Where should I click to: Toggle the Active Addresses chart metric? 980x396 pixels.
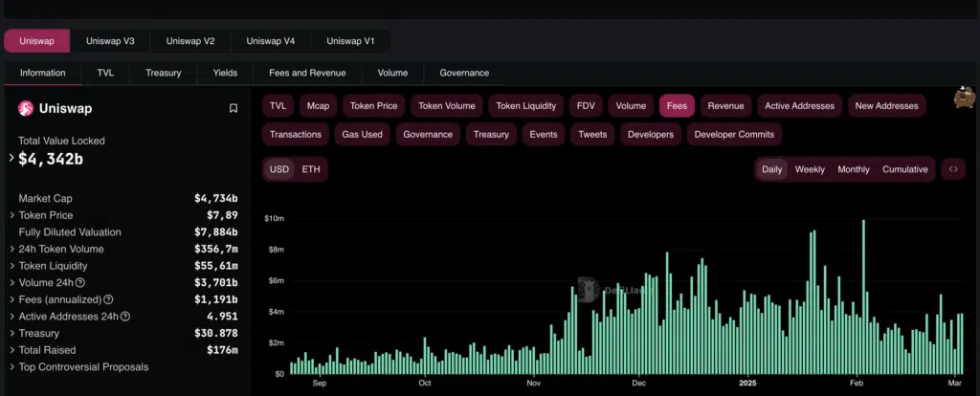pyautogui.click(x=799, y=106)
